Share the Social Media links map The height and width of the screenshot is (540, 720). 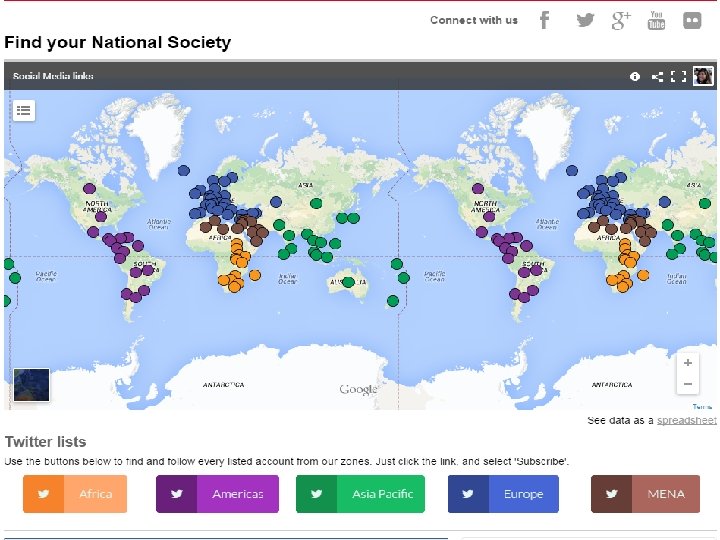(657, 76)
